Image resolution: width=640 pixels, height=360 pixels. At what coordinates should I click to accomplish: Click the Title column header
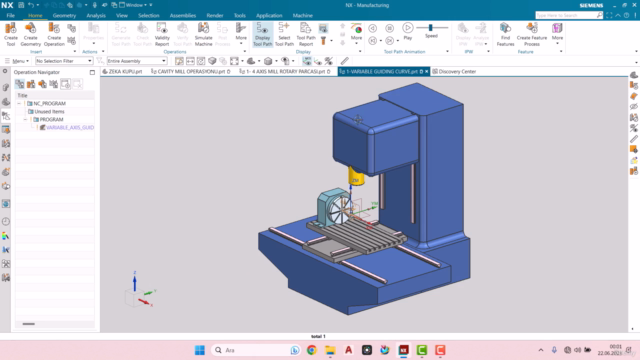(55, 95)
